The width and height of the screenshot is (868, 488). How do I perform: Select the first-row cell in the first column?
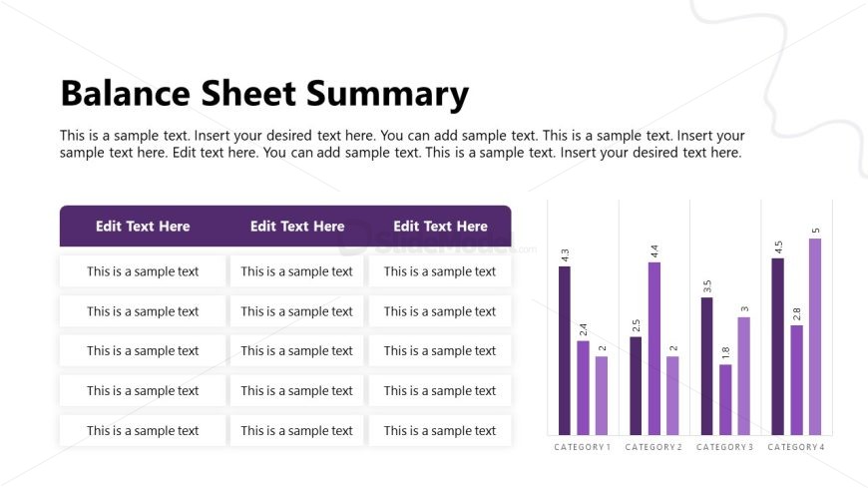[x=143, y=271]
